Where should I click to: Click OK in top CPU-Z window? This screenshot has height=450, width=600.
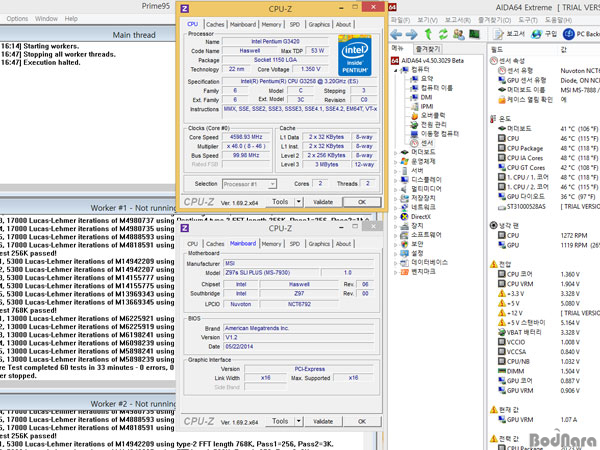[x=362, y=202]
